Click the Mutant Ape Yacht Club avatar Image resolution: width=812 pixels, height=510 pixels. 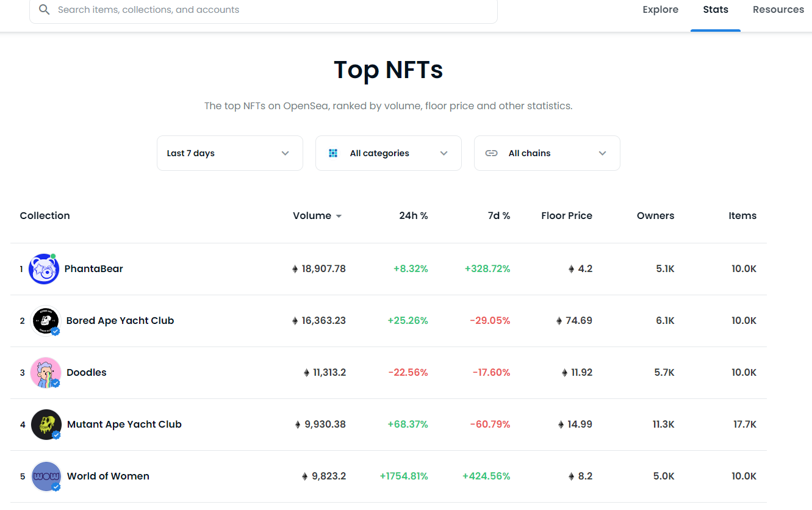(46, 425)
